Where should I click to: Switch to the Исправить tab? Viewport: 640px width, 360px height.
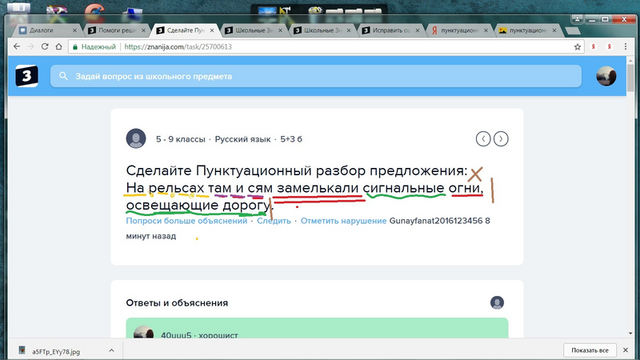click(x=389, y=30)
